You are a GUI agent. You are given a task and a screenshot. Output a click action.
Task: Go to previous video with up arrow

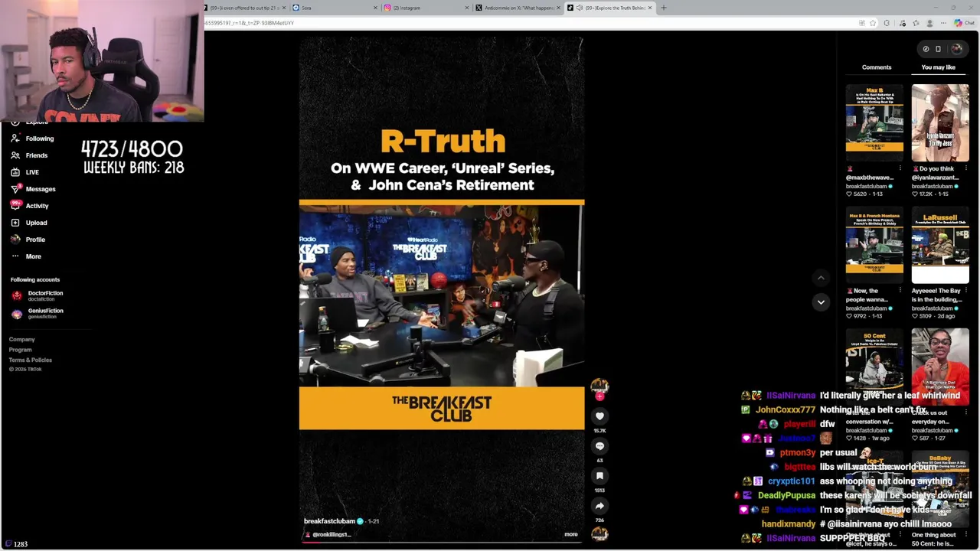tap(821, 278)
